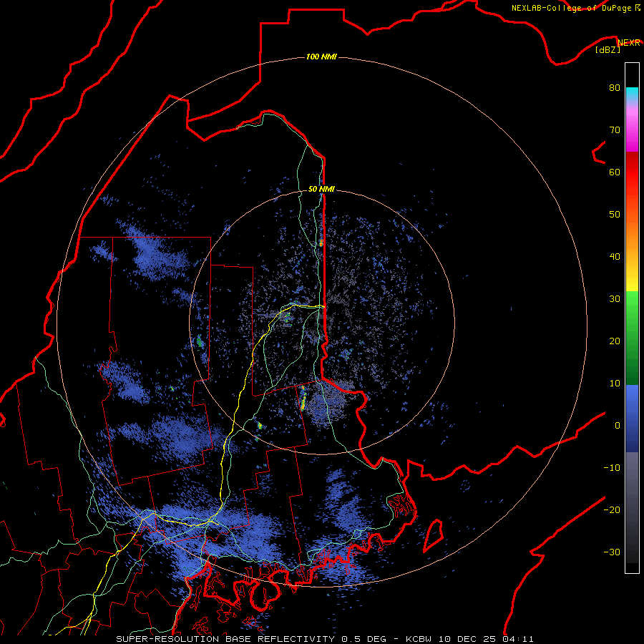Click the 100 NMI range ring label

(321, 57)
